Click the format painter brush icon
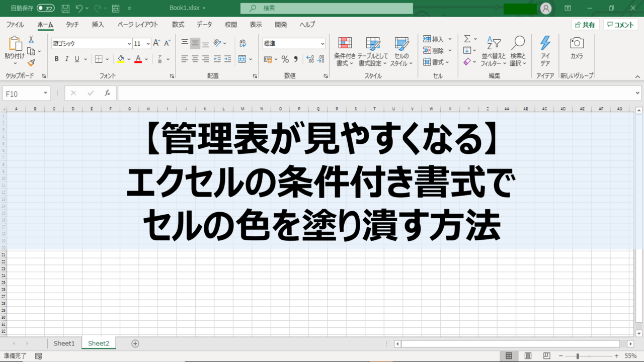 [31, 63]
